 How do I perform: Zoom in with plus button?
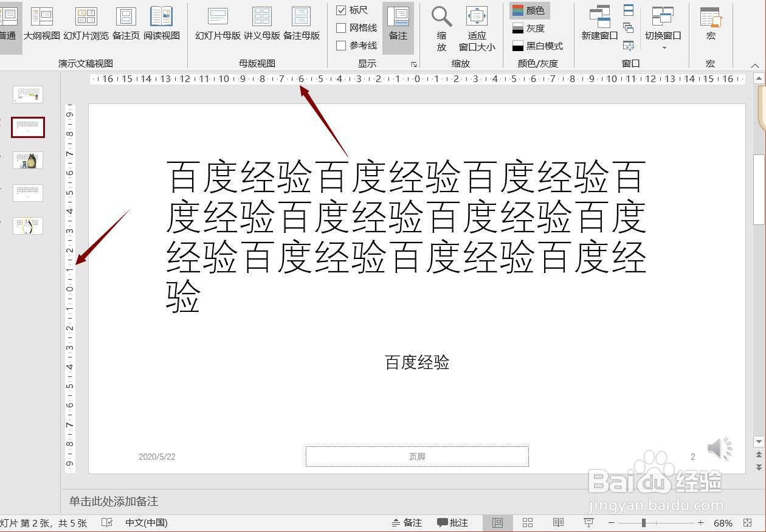point(700,523)
